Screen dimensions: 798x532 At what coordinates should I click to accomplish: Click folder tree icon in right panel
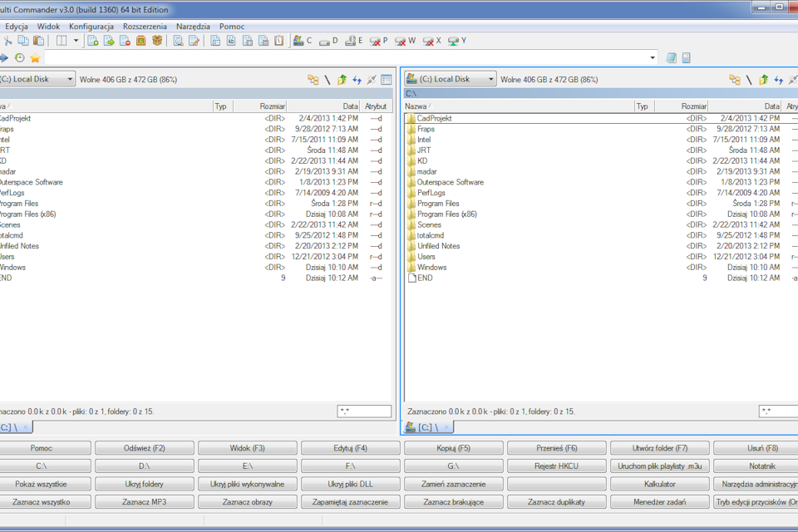click(x=734, y=80)
